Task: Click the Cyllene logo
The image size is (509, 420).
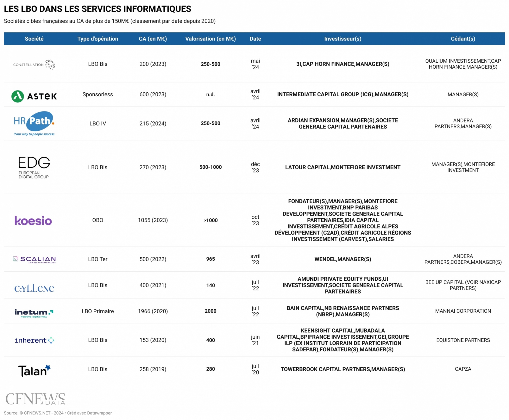Action: (34, 288)
